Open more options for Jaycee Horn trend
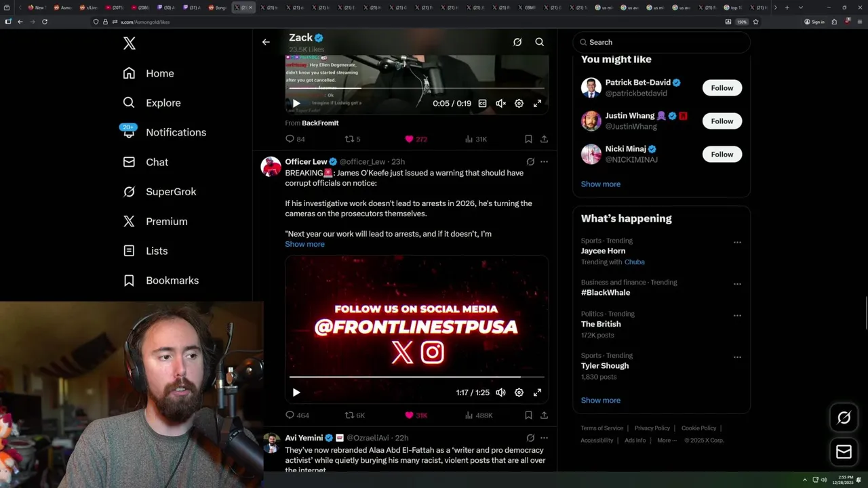Screen dimensions: 868x488 coord(737,242)
